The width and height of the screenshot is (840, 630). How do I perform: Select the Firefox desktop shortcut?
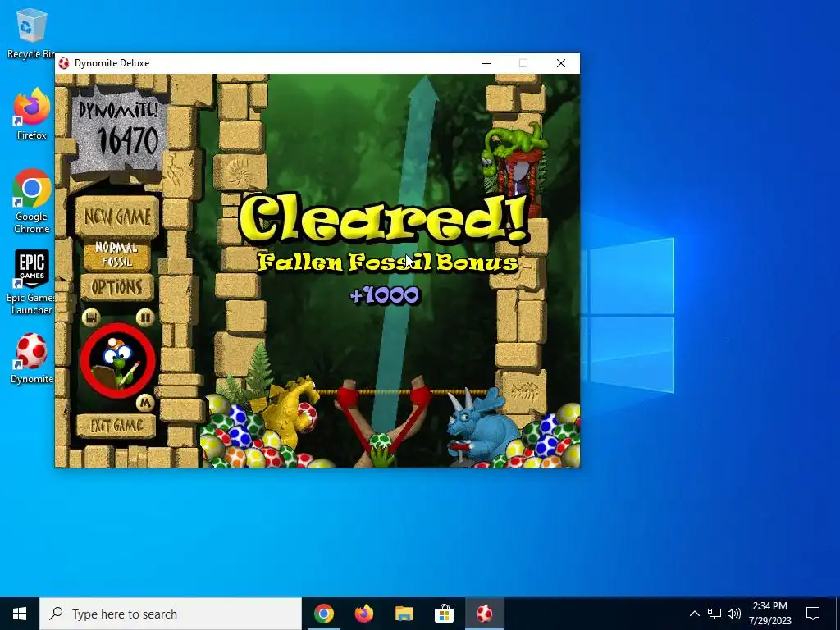click(32, 114)
